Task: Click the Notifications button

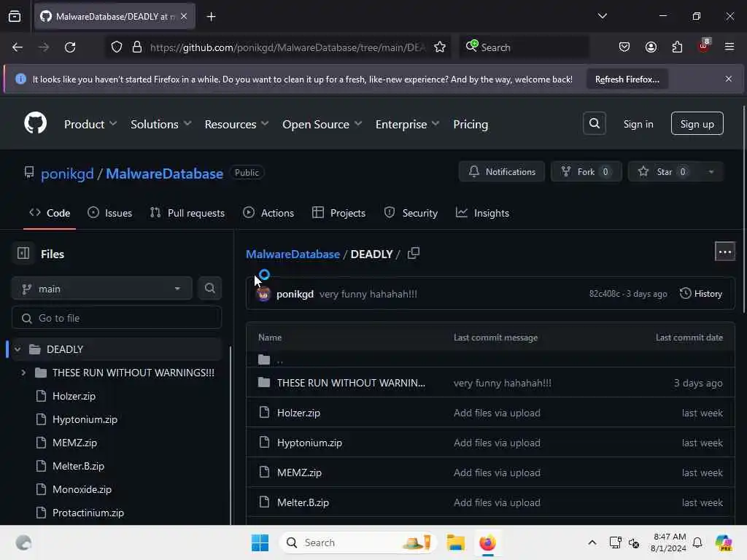Action: 502,172
